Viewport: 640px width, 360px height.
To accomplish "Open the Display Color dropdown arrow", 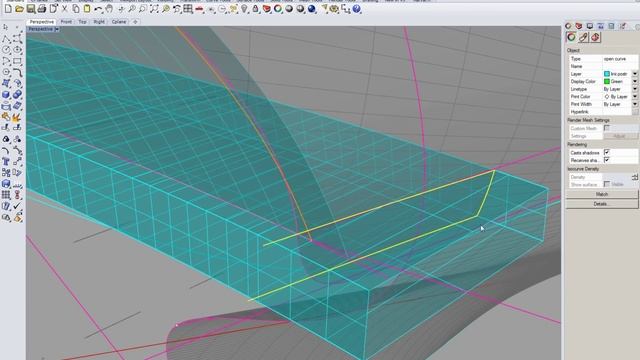I will 635,81.
